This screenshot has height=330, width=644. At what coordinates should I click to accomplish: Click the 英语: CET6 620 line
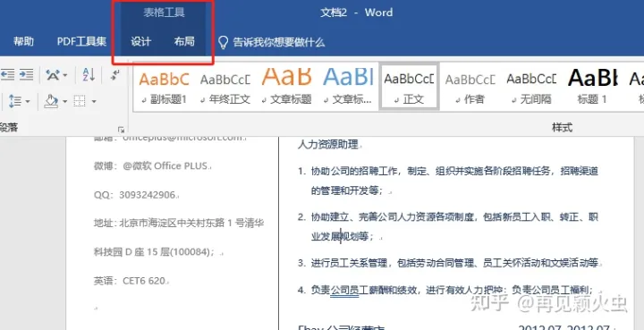coord(130,281)
